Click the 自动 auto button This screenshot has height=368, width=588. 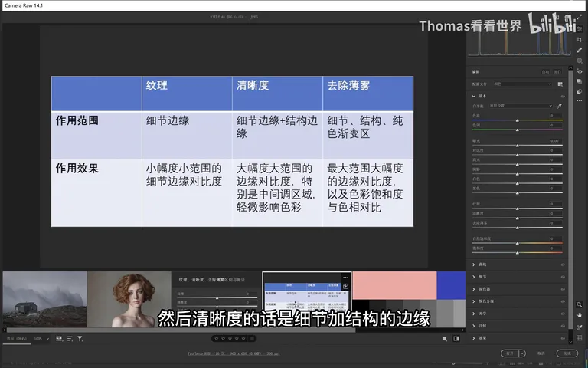point(545,72)
